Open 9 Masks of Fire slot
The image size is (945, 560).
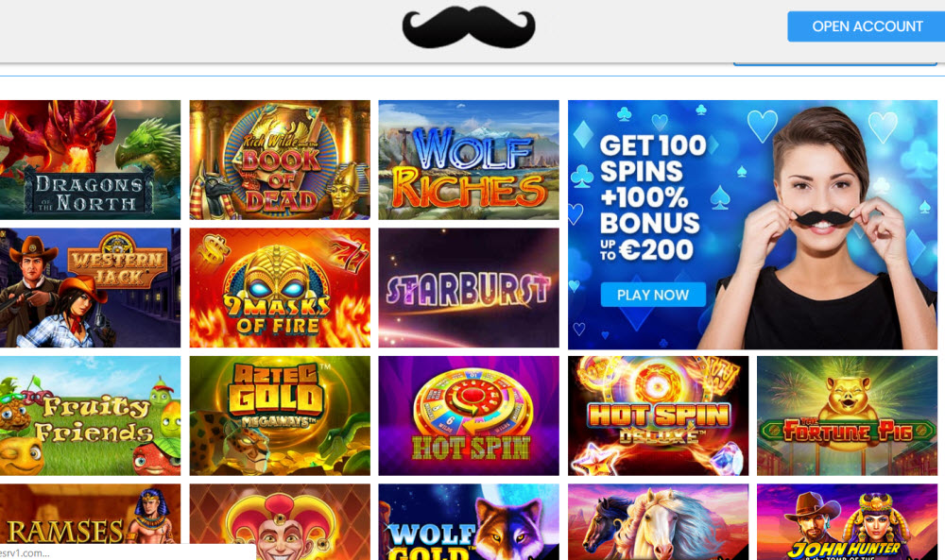click(x=280, y=287)
